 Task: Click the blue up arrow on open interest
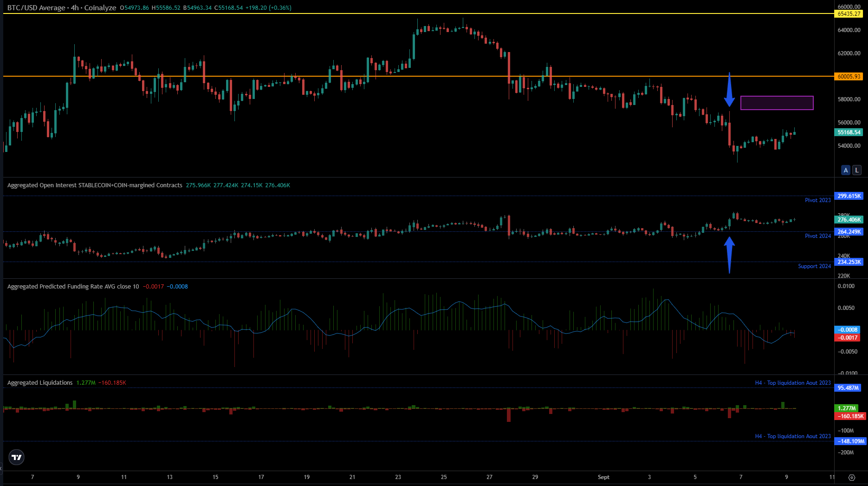point(729,253)
